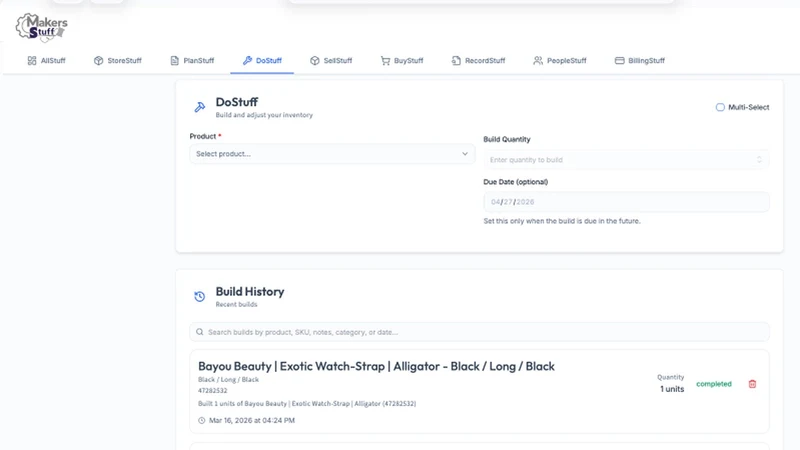Switch to the PeopleStuff tab
Screen dimensions: 800x450
(560, 61)
